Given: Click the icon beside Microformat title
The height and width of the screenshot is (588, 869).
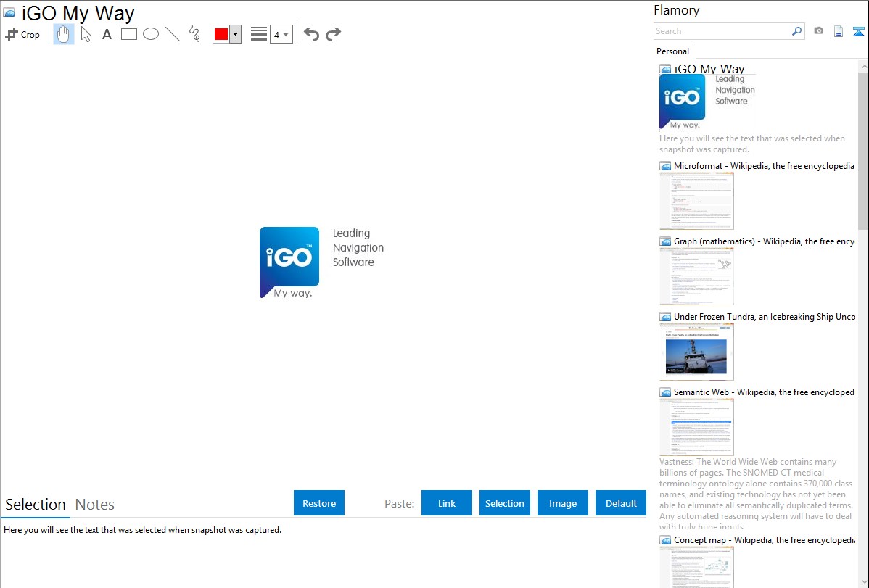Looking at the screenshot, I should tap(665, 166).
